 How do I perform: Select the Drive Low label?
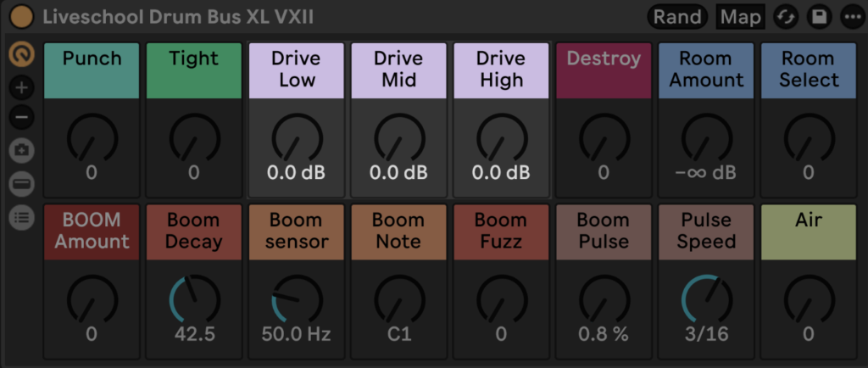click(x=297, y=71)
